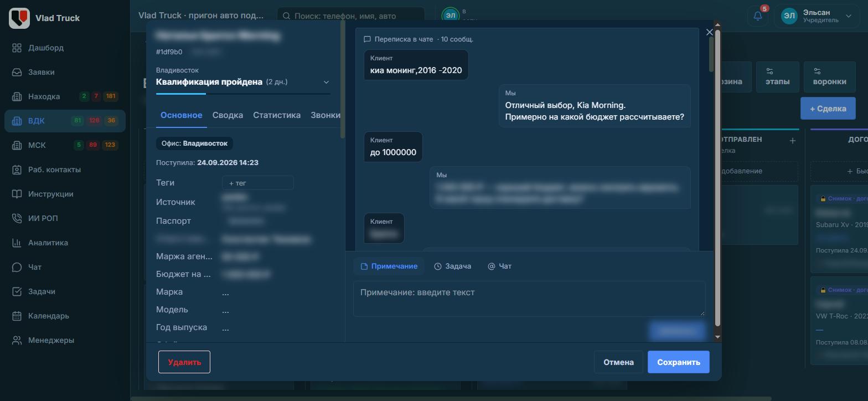Click the + Сделка button
This screenshot has height=401, width=868.
point(828,109)
